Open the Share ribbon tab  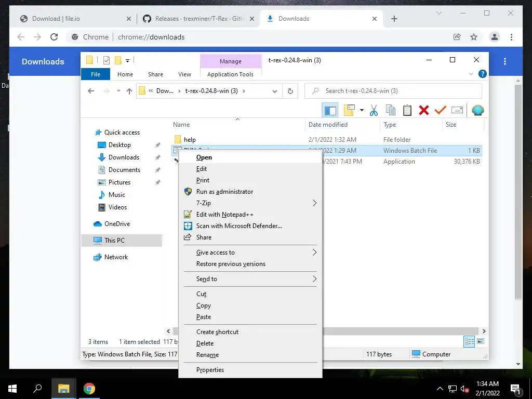pyautogui.click(x=155, y=74)
